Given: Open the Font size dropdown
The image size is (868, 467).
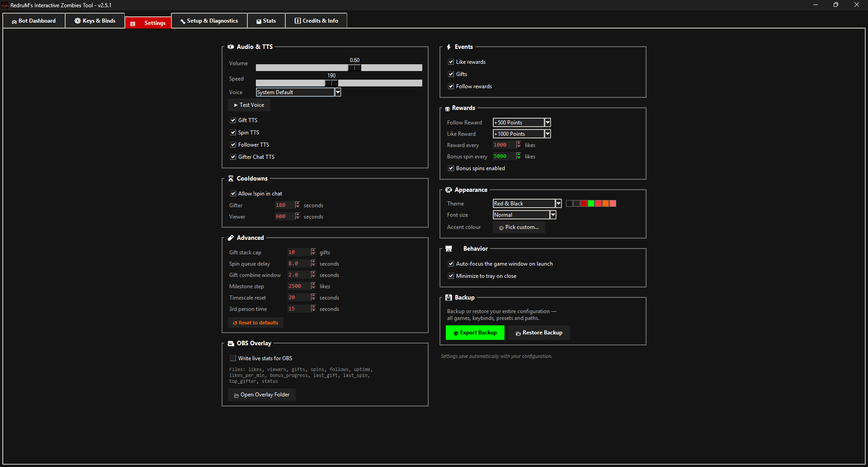Looking at the screenshot, I should [x=524, y=215].
